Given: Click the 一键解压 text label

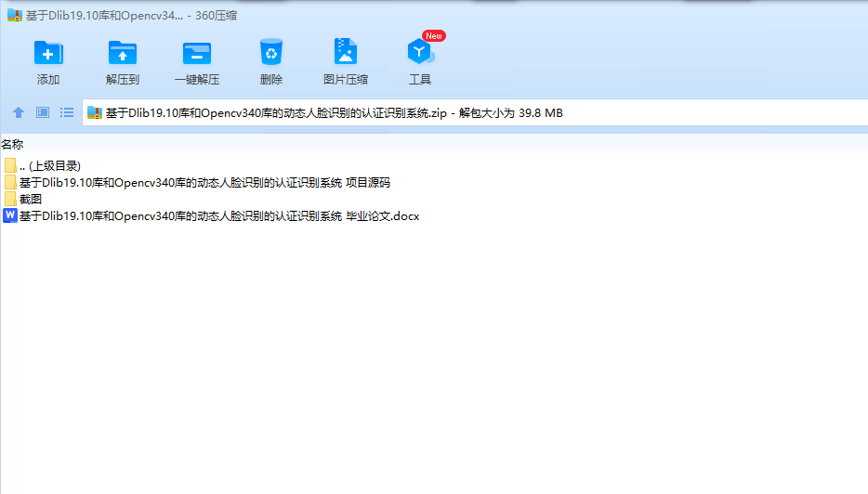Looking at the screenshot, I should pos(196,80).
